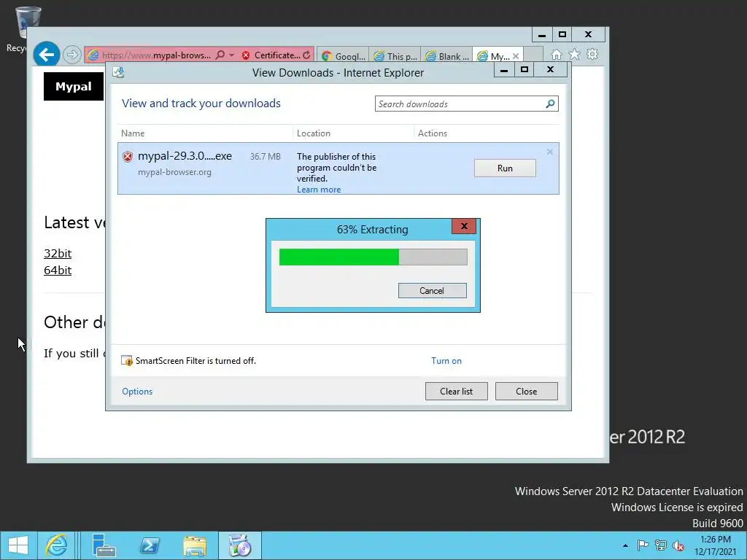Viewport: 747px width, 560px height.
Task: Select the mypal-29.3.0....exe file name
Action: [185, 156]
